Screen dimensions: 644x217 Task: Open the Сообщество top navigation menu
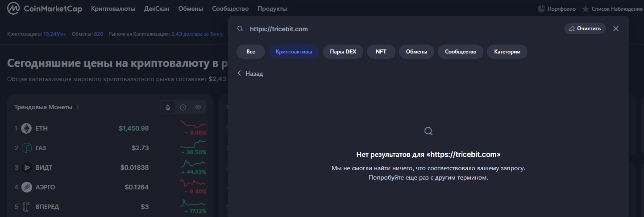click(230, 8)
